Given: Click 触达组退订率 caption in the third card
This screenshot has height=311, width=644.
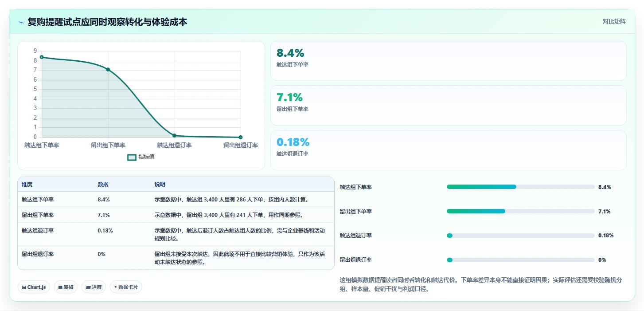Looking at the screenshot, I should tap(293, 154).
